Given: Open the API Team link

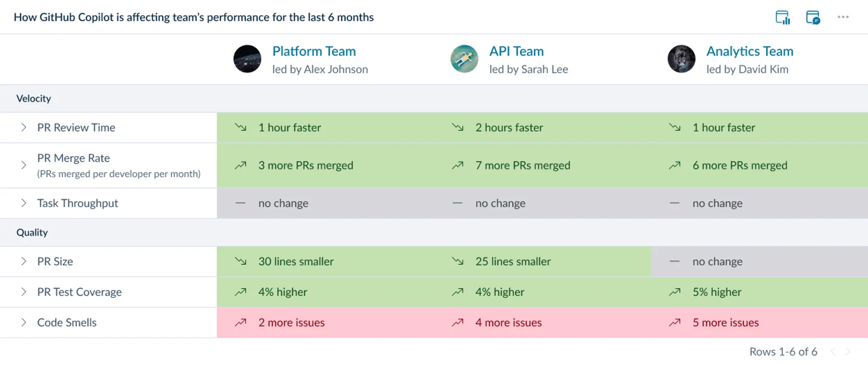Looking at the screenshot, I should point(516,51).
